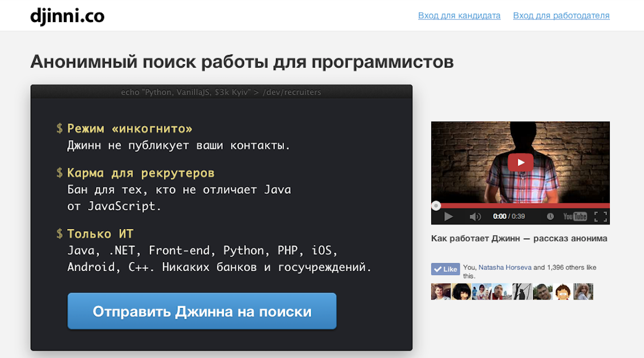Click the video progress bar scrubber
This screenshot has height=358, width=644.
point(436,206)
